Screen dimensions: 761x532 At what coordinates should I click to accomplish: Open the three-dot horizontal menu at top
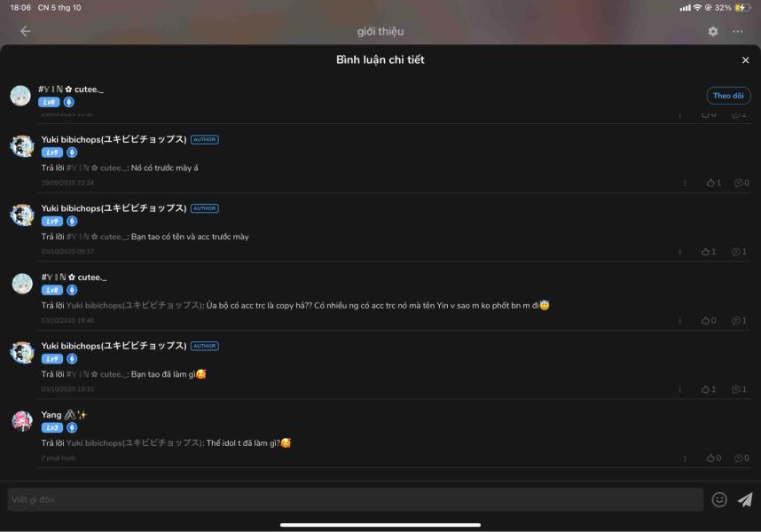coord(738,31)
